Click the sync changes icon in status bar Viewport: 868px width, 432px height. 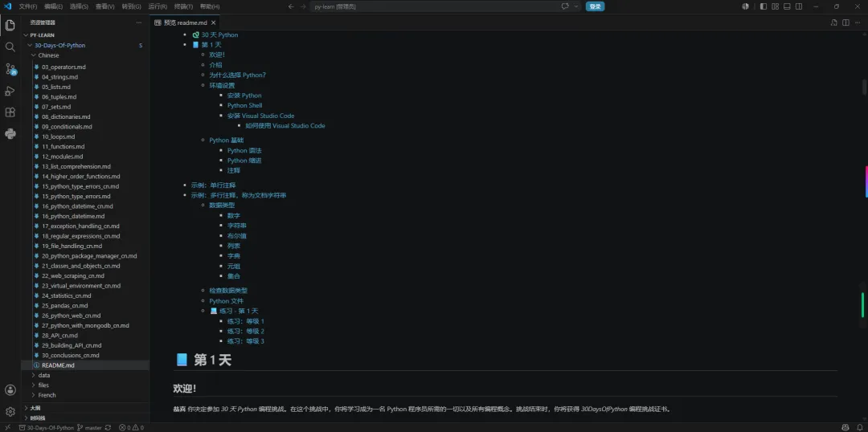click(x=108, y=427)
